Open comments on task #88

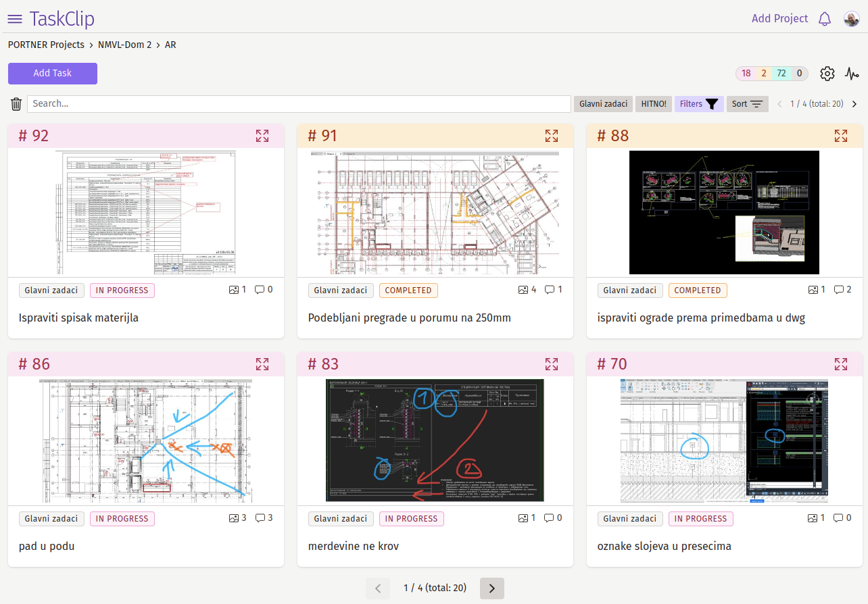pos(842,290)
